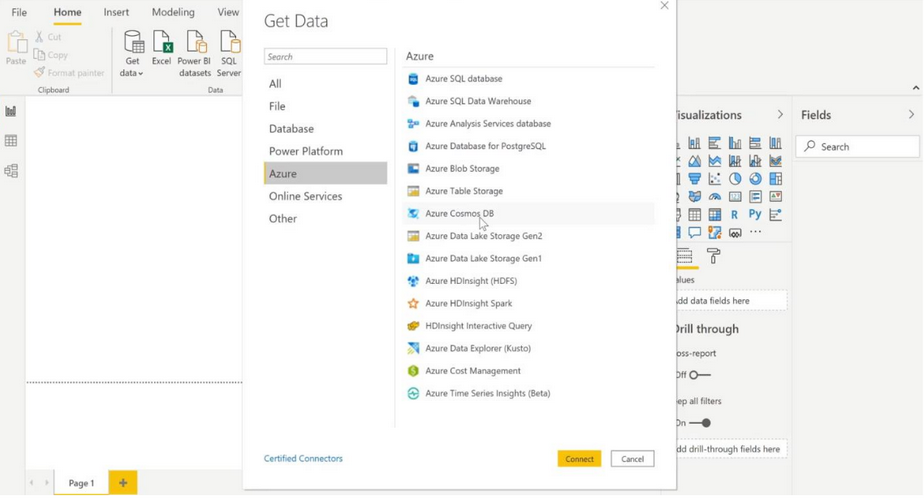Viewport: 924px width, 498px height.
Task: Select the clustered bar chart visualization
Action: point(715,143)
